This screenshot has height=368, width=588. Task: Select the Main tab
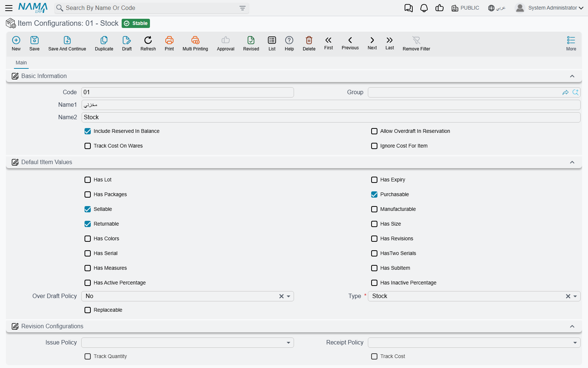click(21, 63)
